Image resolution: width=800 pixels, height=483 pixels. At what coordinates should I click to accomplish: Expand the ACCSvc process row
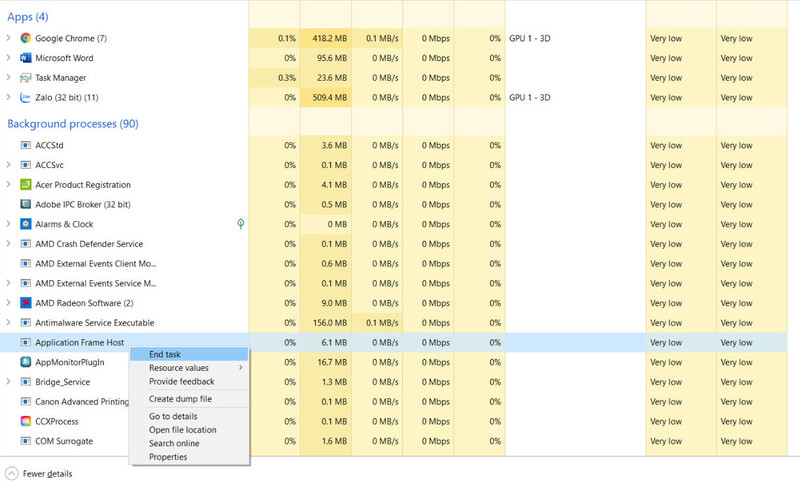[x=8, y=165]
